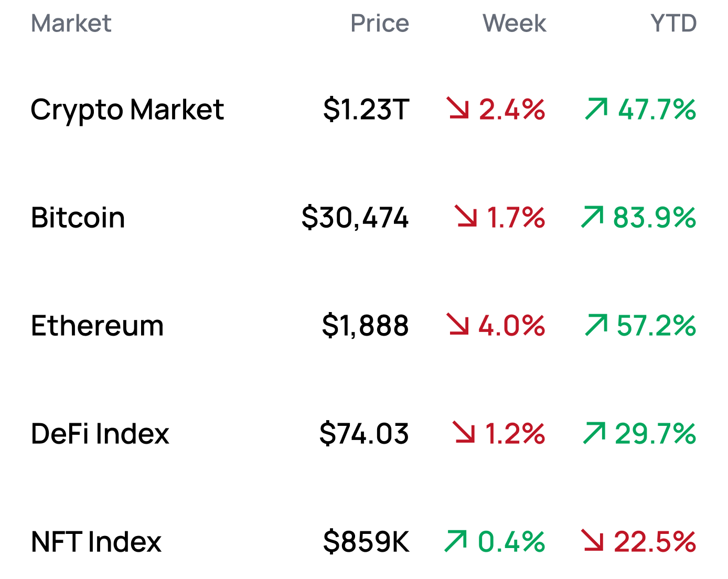
Task: Click the Bitcoin price $30,474
Action: tap(355, 218)
